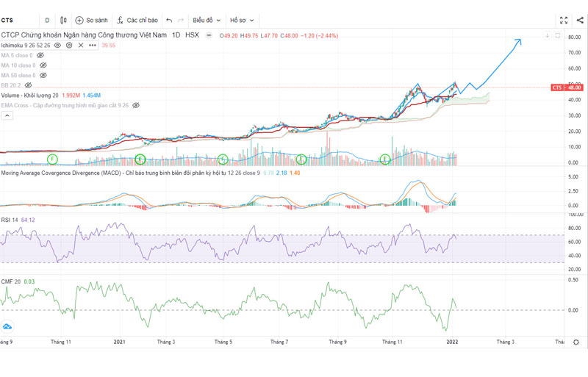Click the MACD value 2.18
Screen dimensions: 588x377
coord(282,173)
